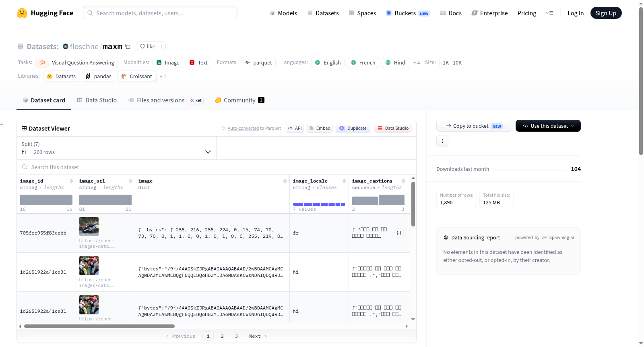Screen dimensions: 644x347
Task: Go to Spaces in top navigation
Action: point(362,13)
